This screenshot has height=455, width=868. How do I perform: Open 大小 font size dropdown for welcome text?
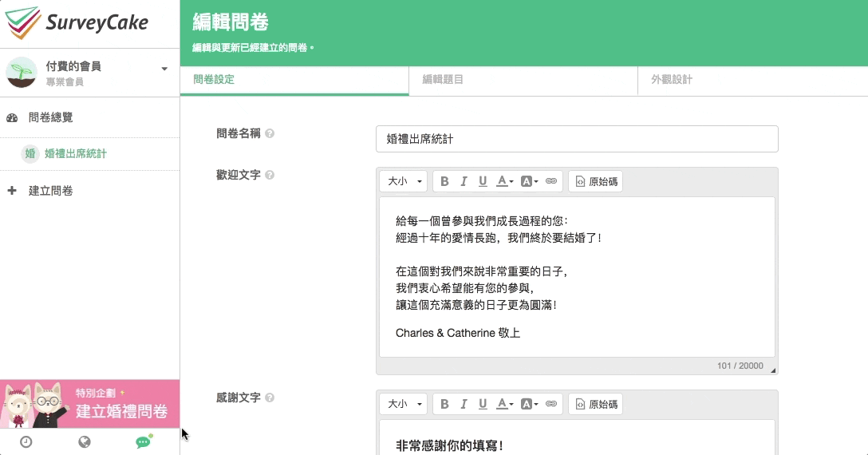403,181
